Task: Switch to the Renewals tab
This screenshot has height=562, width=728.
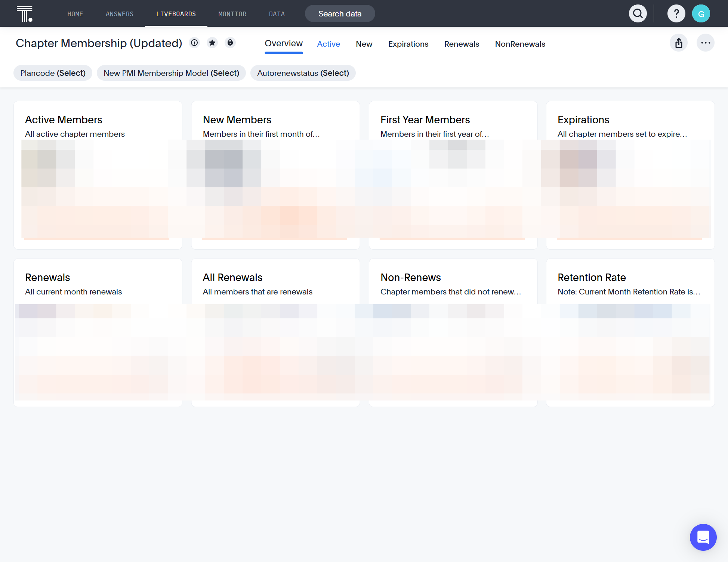Action: click(462, 44)
